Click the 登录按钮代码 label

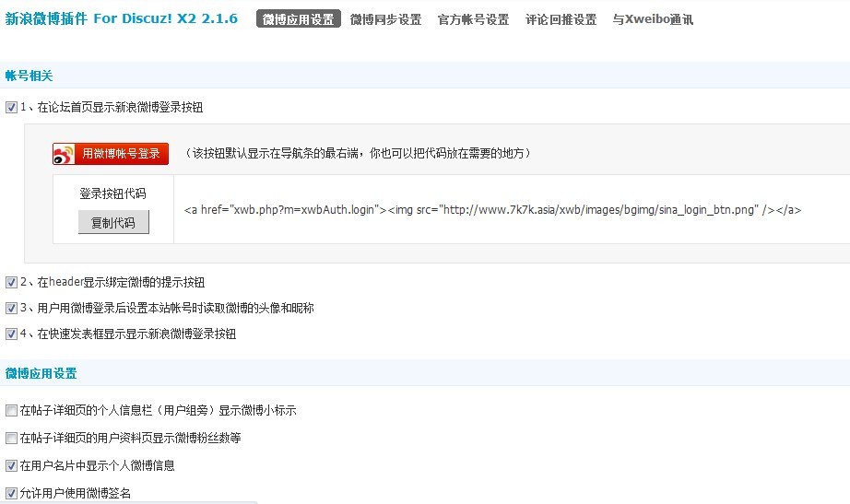coord(112,193)
